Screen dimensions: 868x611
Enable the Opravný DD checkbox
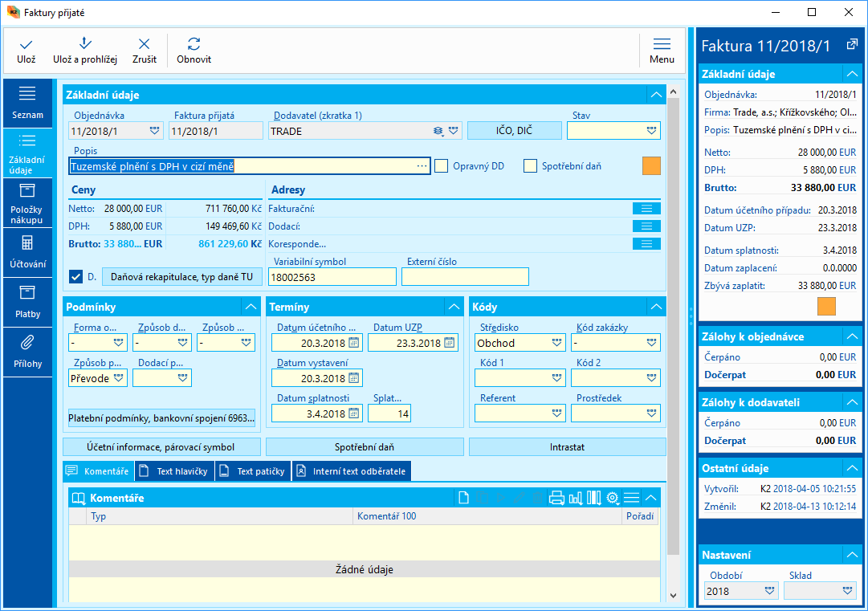point(442,166)
